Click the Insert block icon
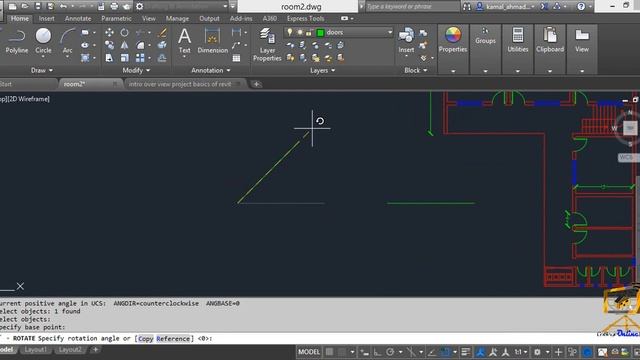 [x=406, y=40]
